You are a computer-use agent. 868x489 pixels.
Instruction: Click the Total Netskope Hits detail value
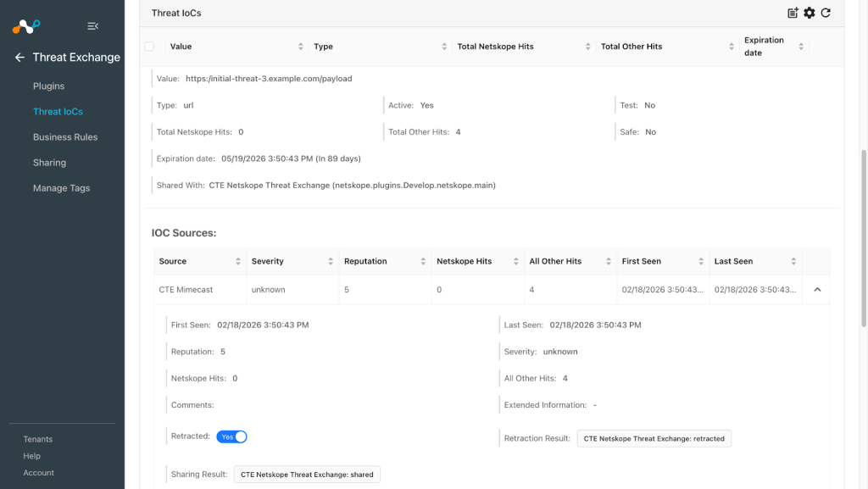point(241,131)
